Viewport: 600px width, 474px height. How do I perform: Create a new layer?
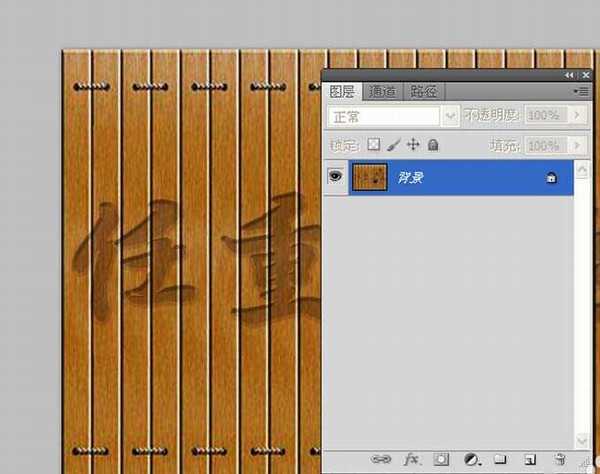coord(529,459)
